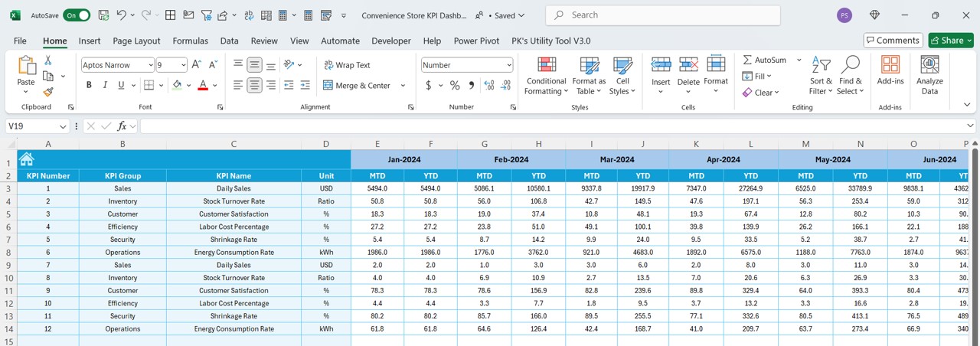Open font size dropdown
Image resolution: width=980 pixels, height=346 pixels.
[x=182, y=65]
